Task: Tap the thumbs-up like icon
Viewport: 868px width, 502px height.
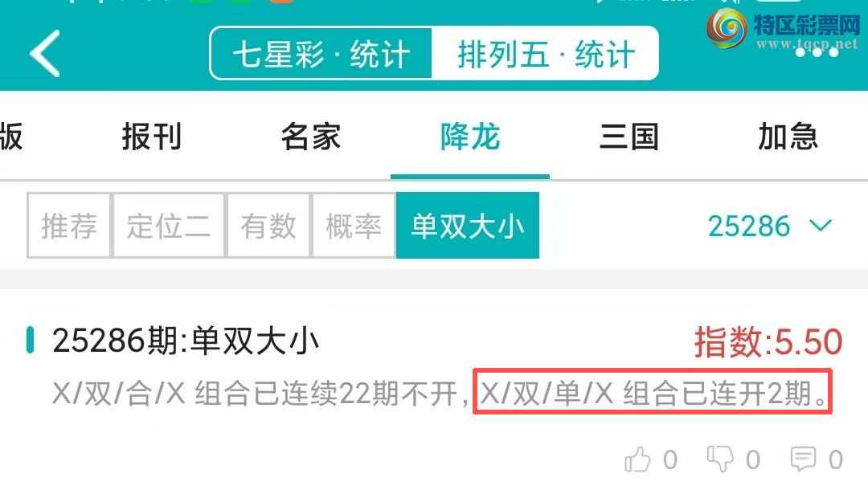Action: (637, 459)
